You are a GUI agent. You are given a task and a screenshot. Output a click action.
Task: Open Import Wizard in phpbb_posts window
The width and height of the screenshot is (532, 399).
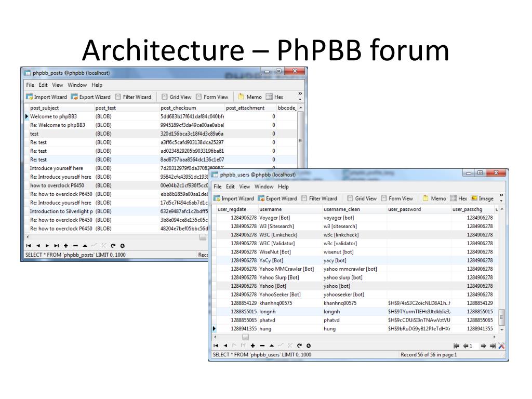click(x=46, y=97)
